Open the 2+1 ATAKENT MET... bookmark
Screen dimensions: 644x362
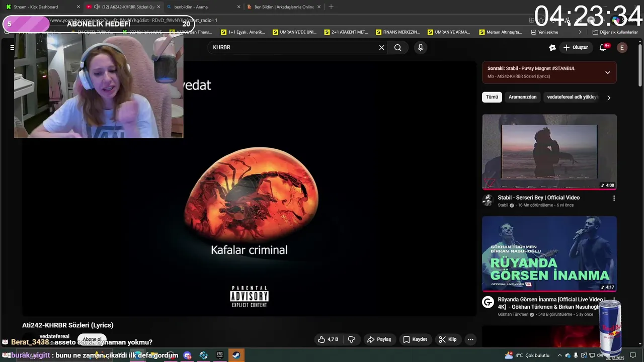click(x=346, y=32)
